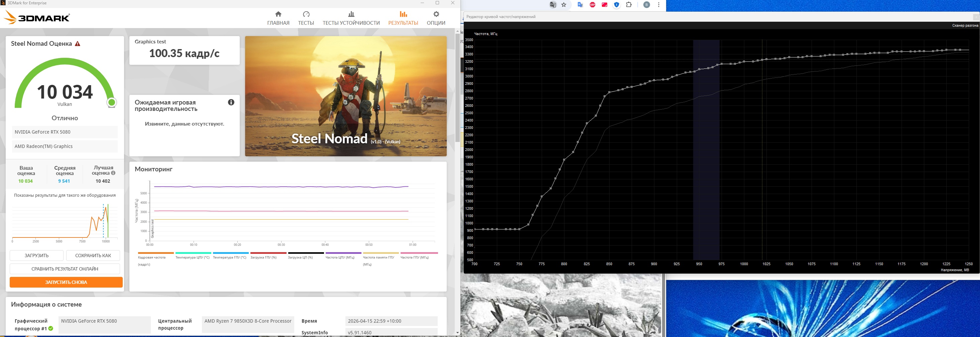Open the browser Extensions puzzle icon

(x=629, y=5)
